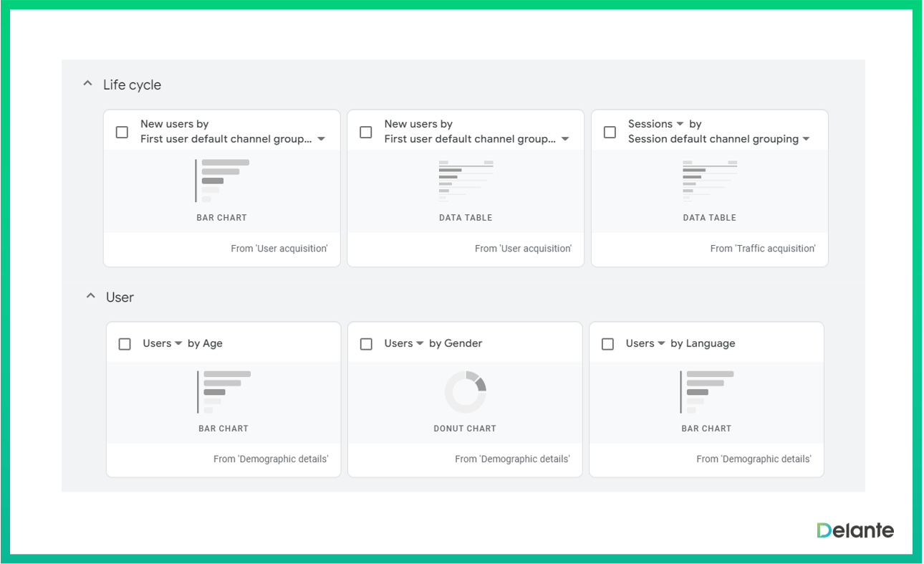This screenshot has height=564, width=924.
Task: Click the Life cycle section heading
Action: [132, 85]
